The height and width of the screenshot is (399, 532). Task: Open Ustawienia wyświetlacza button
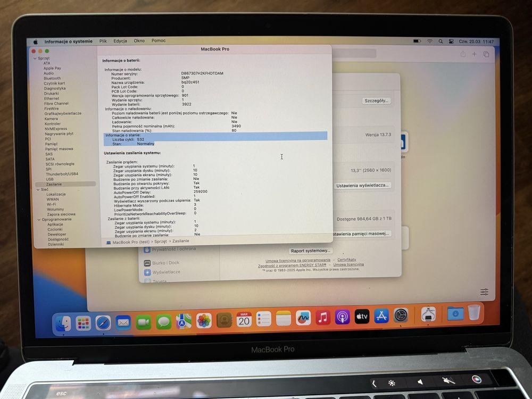tap(362, 185)
